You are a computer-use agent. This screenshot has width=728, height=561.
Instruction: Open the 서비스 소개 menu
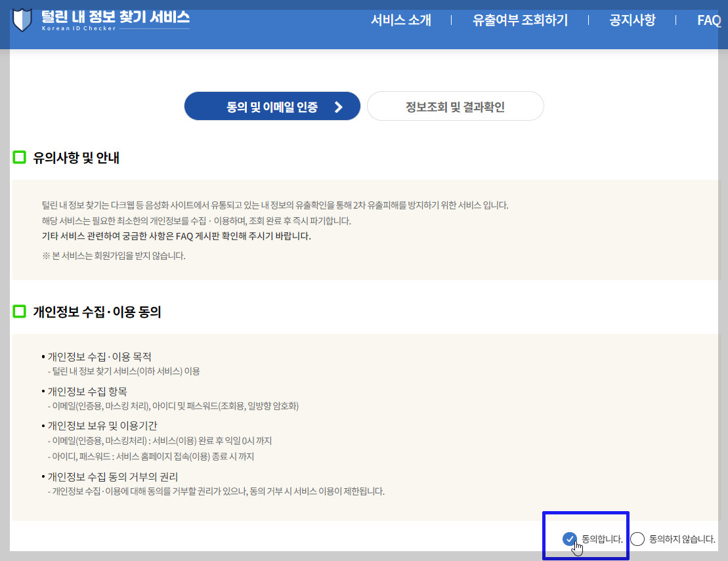(402, 20)
